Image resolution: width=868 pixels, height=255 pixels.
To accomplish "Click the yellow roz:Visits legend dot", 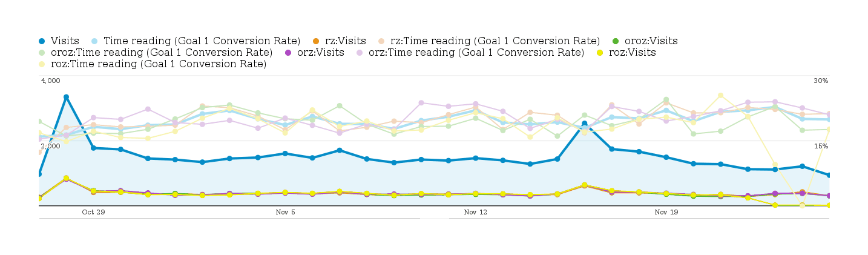I will [x=599, y=53].
